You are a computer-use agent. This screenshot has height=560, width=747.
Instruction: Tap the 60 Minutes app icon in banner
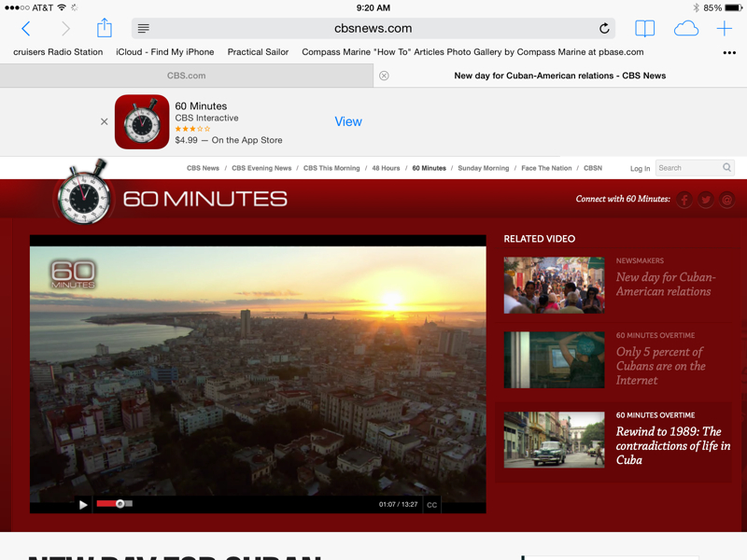coord(142,122)
